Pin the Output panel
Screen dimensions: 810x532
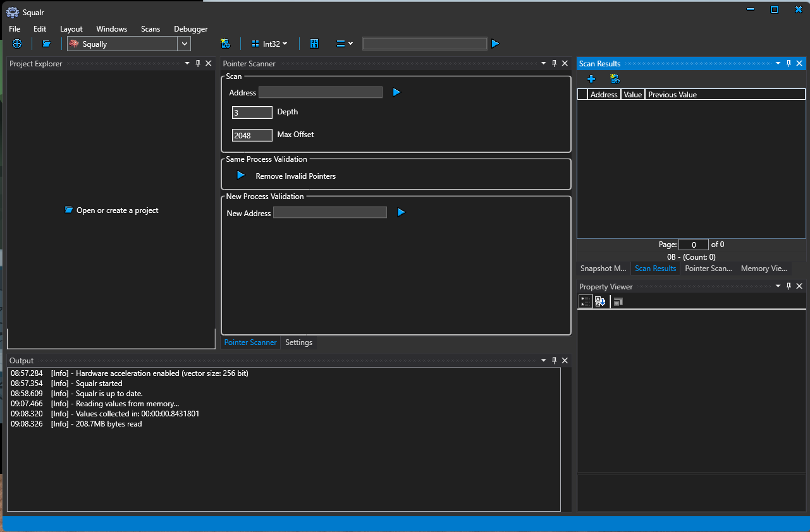[555, 360]
